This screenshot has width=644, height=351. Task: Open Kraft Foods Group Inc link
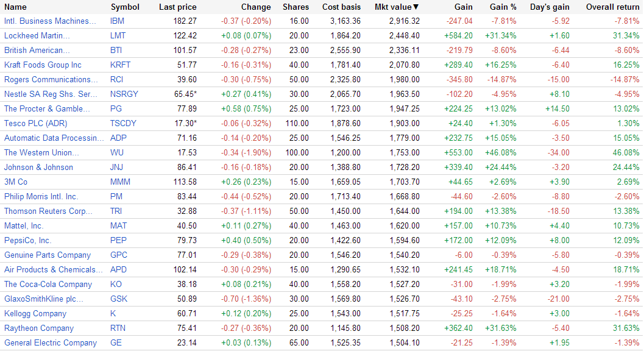pos(43,65)
